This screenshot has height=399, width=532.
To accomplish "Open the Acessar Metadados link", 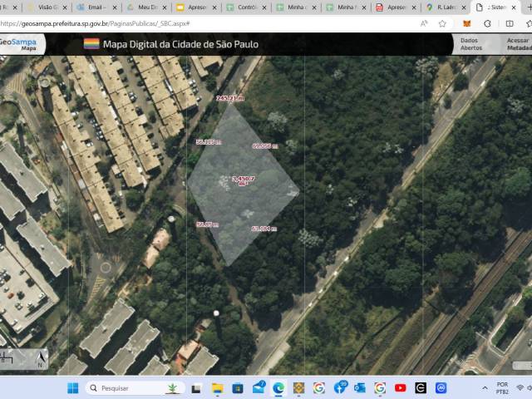I will (519, 44).
